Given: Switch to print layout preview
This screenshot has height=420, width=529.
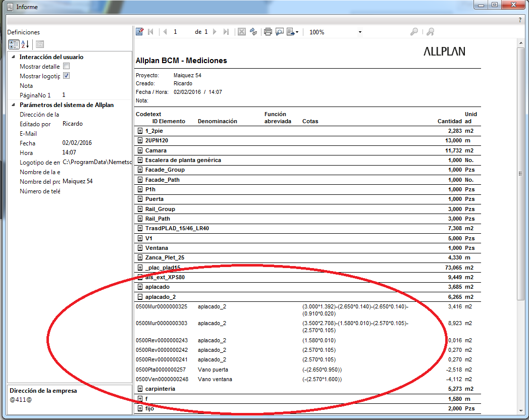Looking at the screenshot, I should (x=279, y=32).
